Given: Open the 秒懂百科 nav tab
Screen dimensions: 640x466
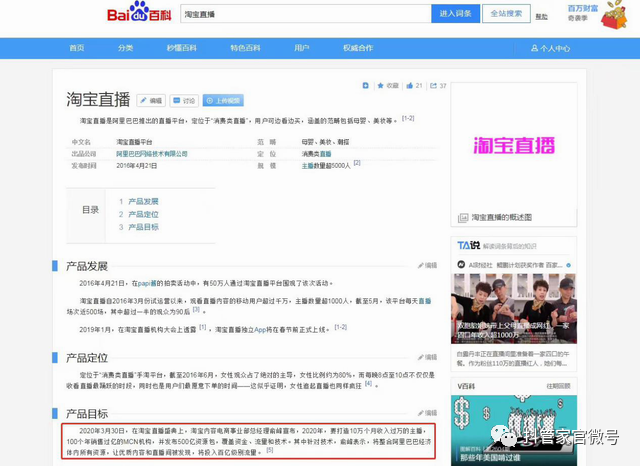Looking at the screenshot, I should pos(182,48).
